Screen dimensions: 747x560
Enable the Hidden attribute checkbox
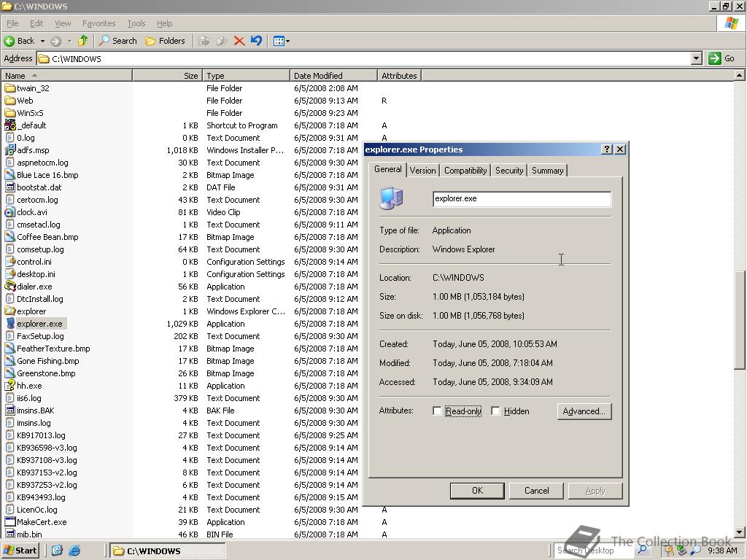(x=495, y=411)
